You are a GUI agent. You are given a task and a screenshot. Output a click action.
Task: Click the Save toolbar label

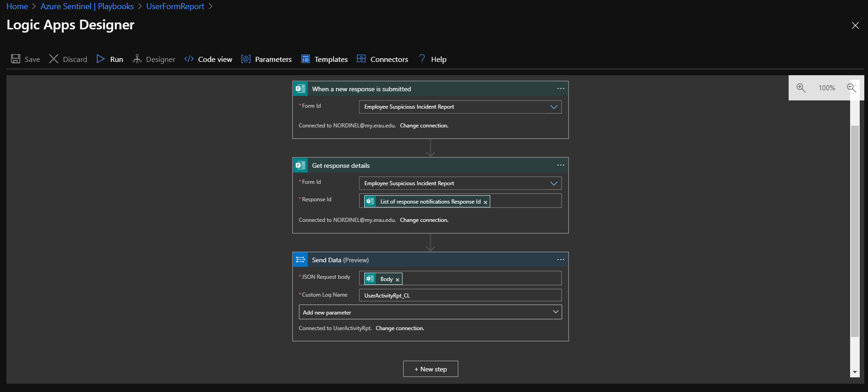coord(32,59)
